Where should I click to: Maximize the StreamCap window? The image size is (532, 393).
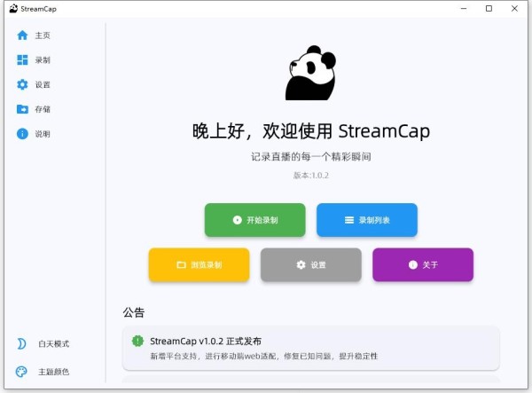click(489, 9)
